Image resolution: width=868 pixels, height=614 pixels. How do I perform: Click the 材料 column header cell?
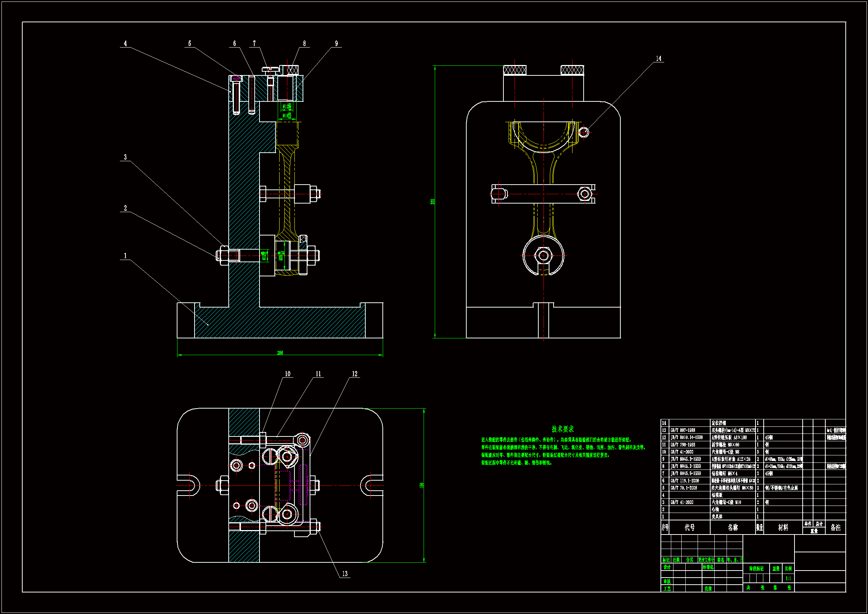pyautogui.click(x=783, y=527)
